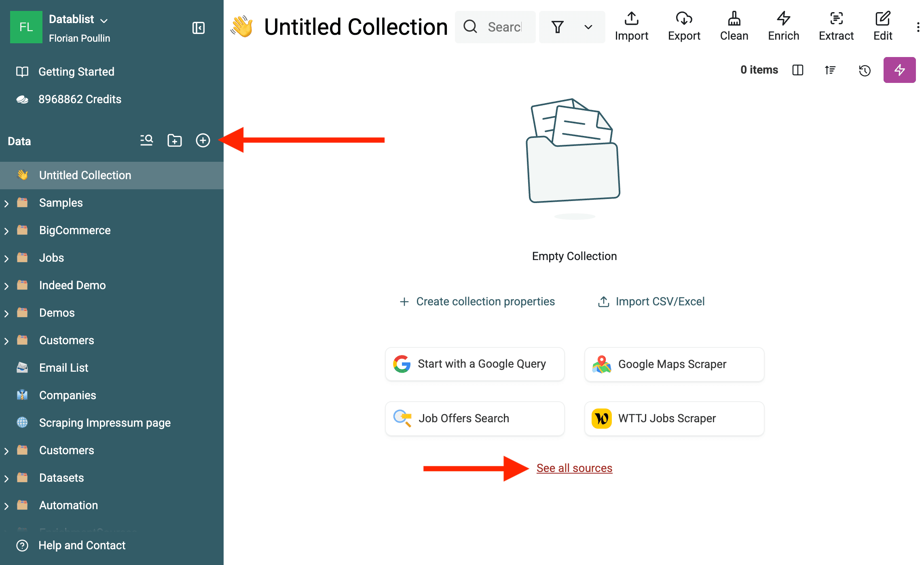Click the add collection plus icon
924x565 pixels.
coord(203,140)
